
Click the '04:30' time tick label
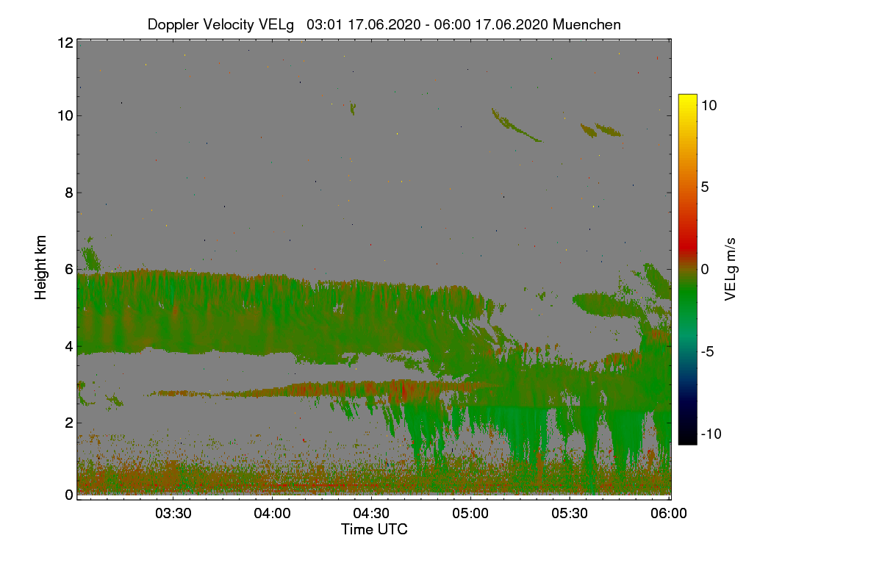coord(371,514)
